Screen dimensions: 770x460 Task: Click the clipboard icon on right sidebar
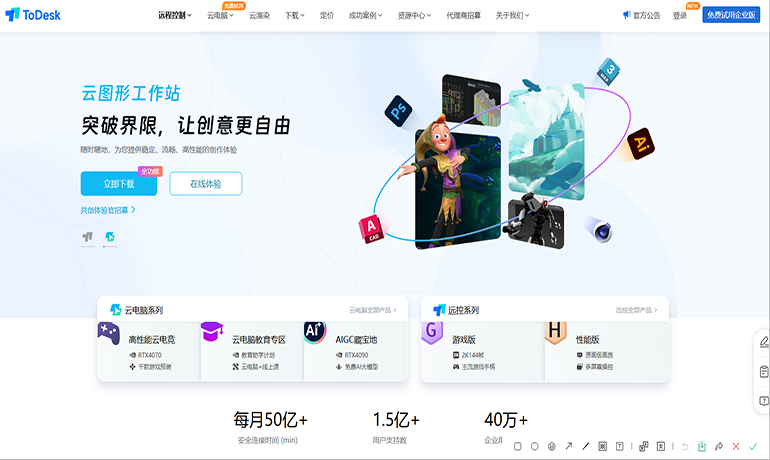coord(764,372)
